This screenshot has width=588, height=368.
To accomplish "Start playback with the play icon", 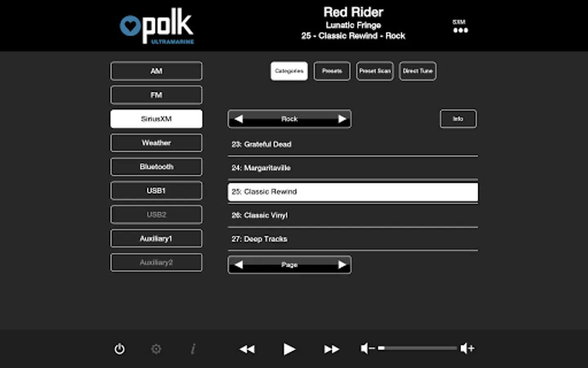I will 289,349.
